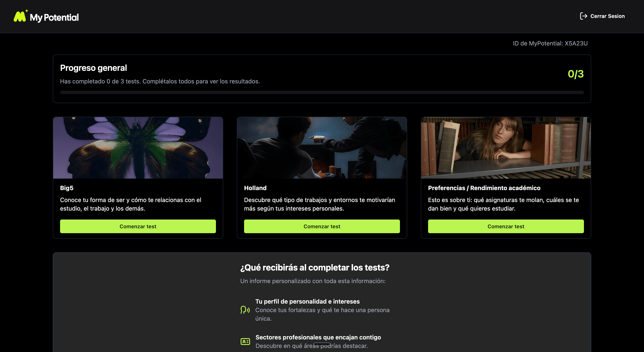Begin the Preferencias academic test

click(x=506, y=226)
